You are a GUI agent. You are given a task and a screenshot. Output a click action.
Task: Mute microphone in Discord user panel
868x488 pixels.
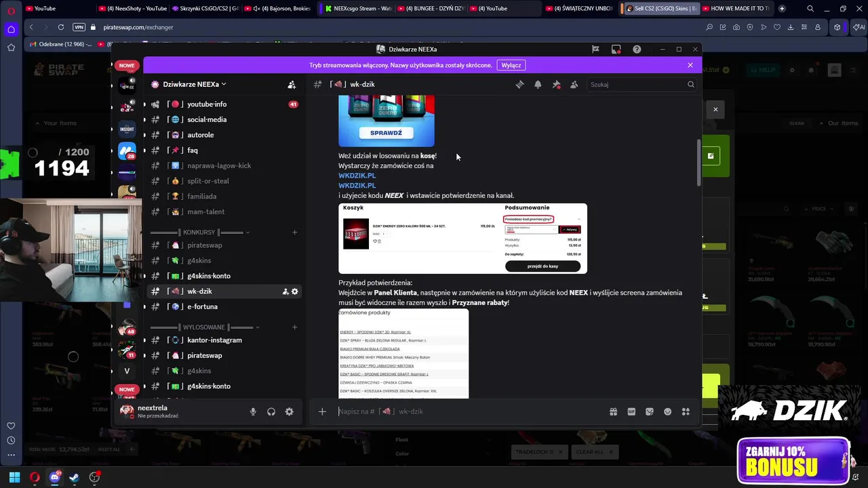tap(253, 411)
